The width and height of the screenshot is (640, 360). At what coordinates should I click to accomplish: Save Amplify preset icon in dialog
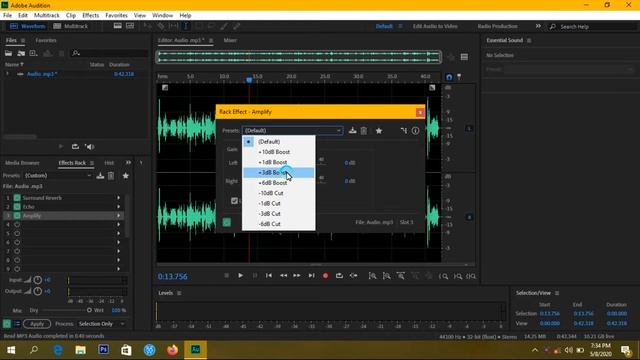(x=353, y=131)
